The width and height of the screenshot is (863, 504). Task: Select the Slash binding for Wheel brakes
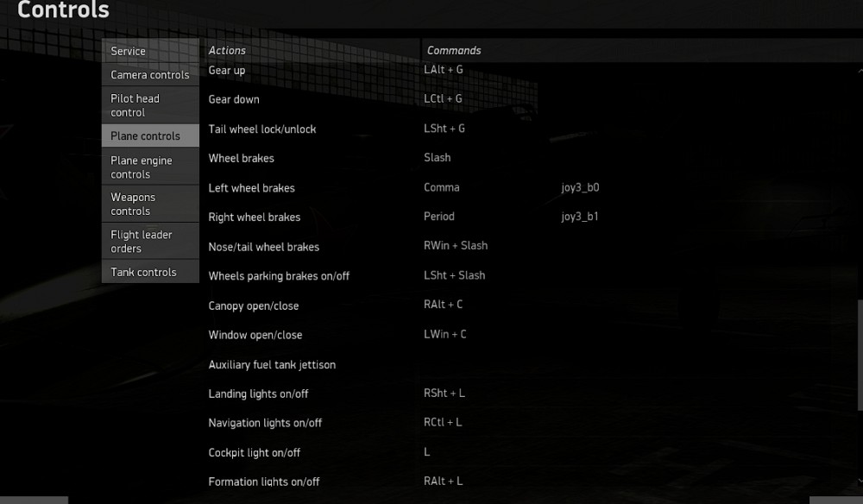(437, 157)
